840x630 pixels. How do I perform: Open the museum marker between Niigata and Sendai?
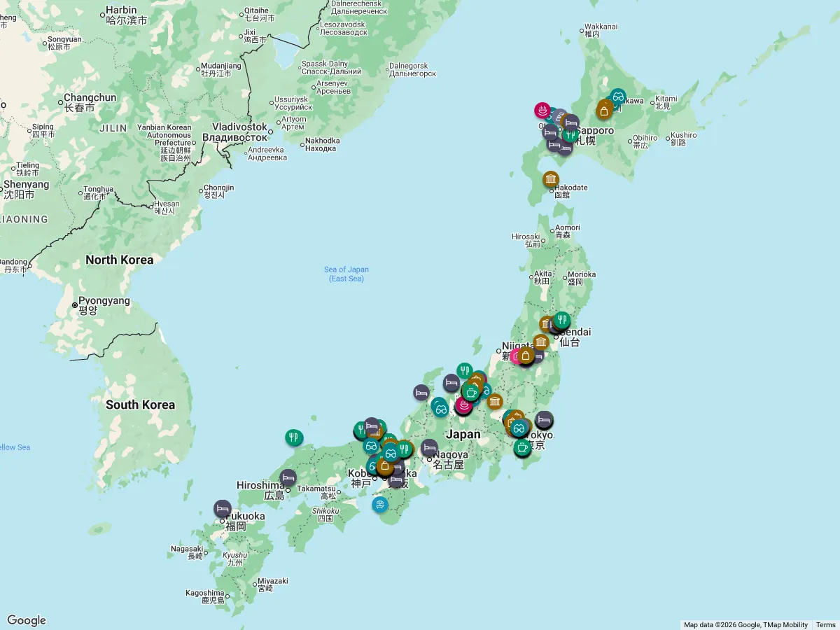tap(541, 342)
